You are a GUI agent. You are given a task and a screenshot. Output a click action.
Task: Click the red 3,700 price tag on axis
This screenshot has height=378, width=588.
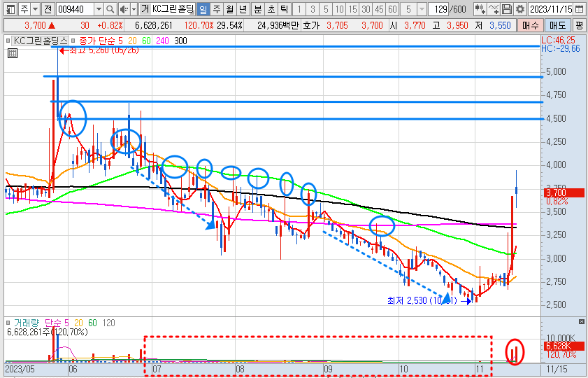(x=564, y=193)
